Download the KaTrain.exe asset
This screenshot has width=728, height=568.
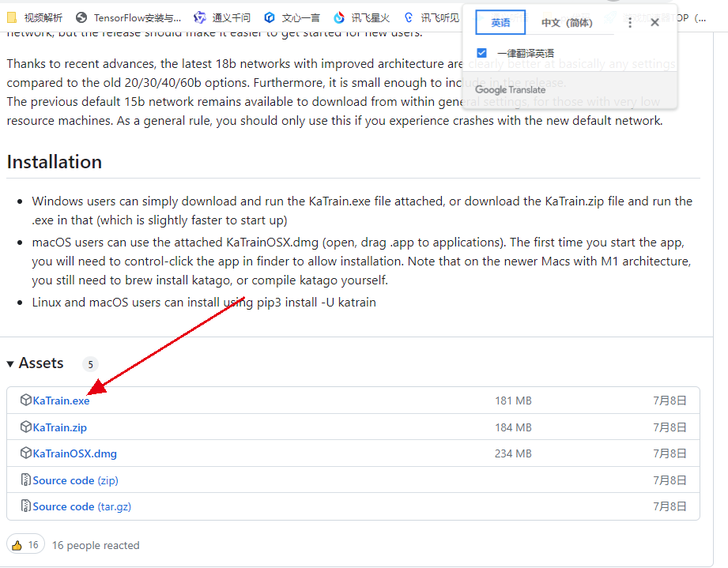coord(61,401)
